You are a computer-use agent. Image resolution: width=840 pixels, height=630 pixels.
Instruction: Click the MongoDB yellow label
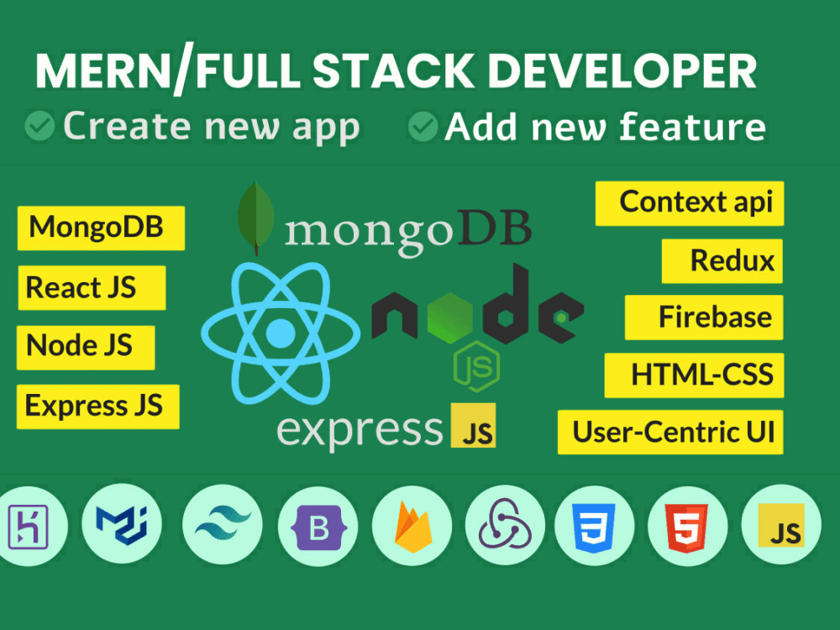point(102,228)
